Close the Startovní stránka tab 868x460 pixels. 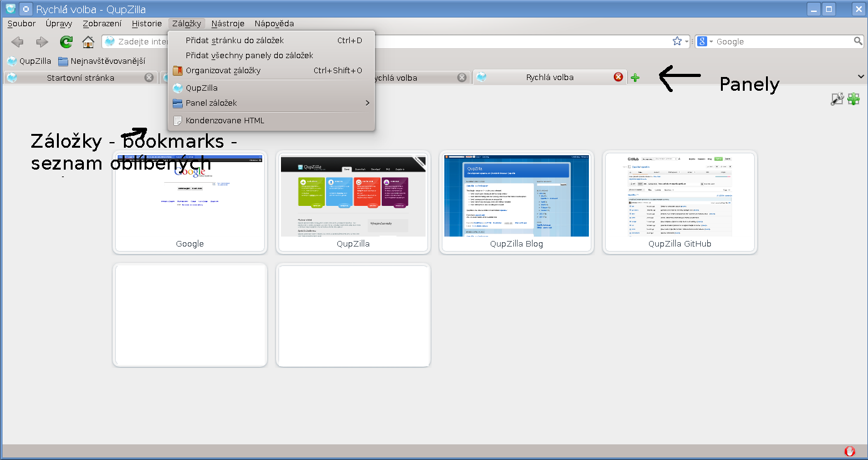149,78
